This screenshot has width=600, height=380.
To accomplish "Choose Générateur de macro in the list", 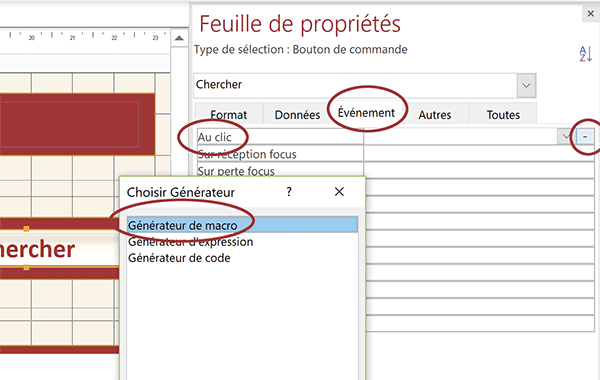I will point(242,225).
